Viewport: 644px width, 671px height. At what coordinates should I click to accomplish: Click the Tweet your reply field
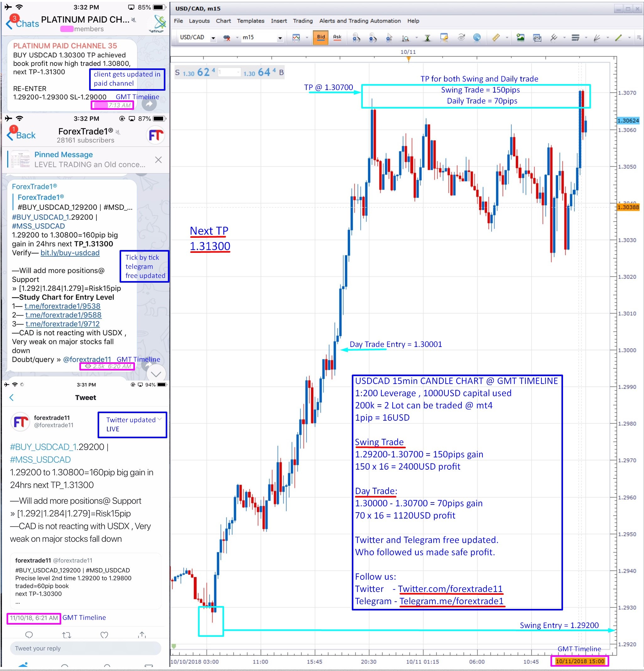(85, 648)
